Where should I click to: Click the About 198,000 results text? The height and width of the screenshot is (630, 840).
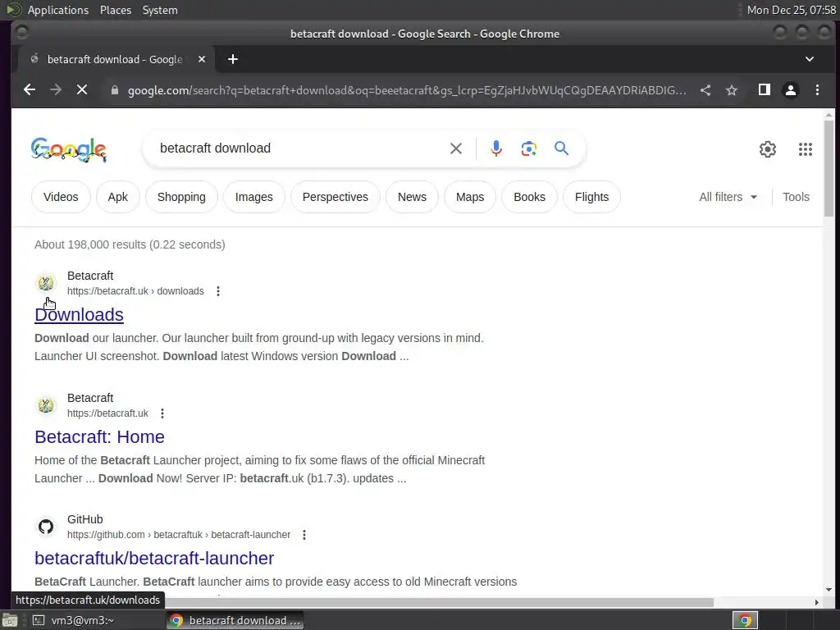click(130, 244)
